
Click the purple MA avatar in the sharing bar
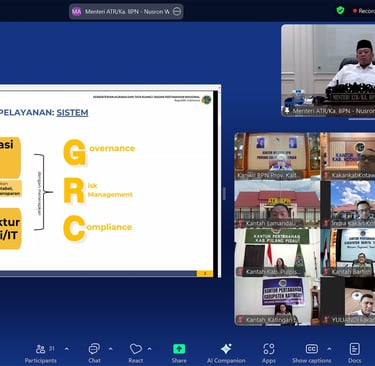76,12
